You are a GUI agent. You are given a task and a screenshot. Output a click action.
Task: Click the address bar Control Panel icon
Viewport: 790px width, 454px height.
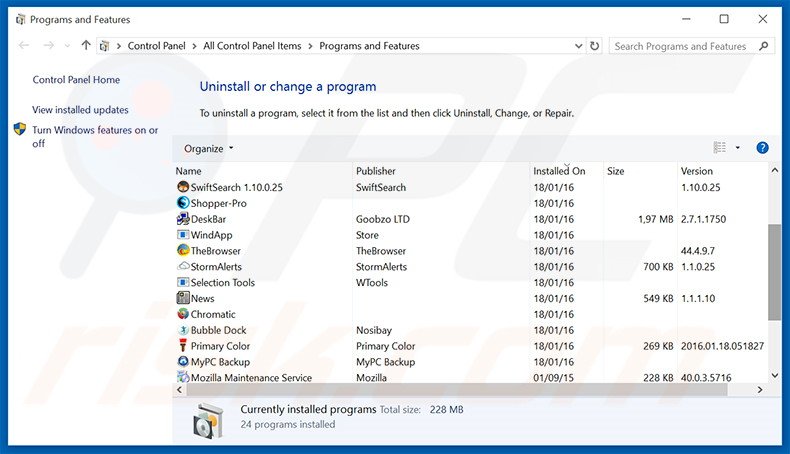click(x=104, y=46)
